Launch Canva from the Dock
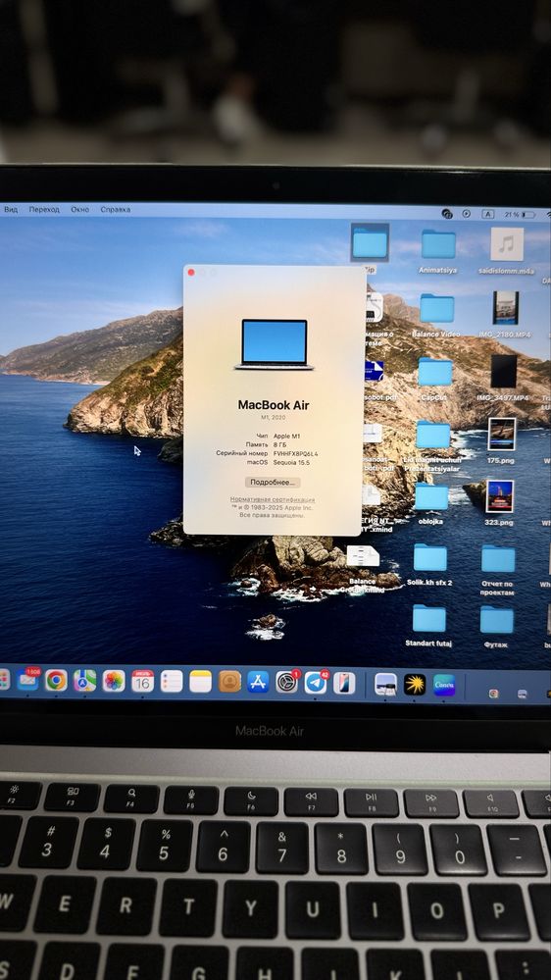This screenshot has width=551, height=980. [x=444, y=685]
